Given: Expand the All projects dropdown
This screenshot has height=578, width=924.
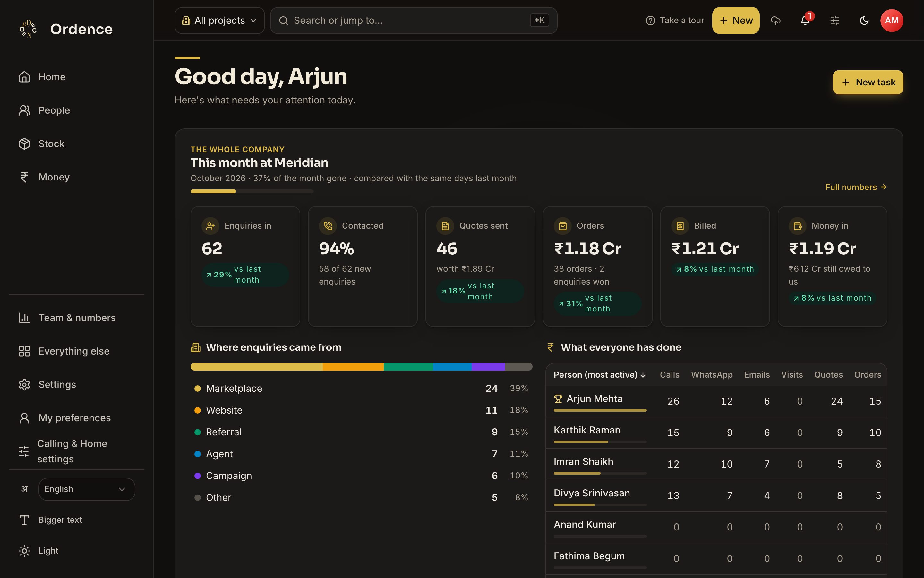Looking at the screenshot, I should click(x=219, y=20).
